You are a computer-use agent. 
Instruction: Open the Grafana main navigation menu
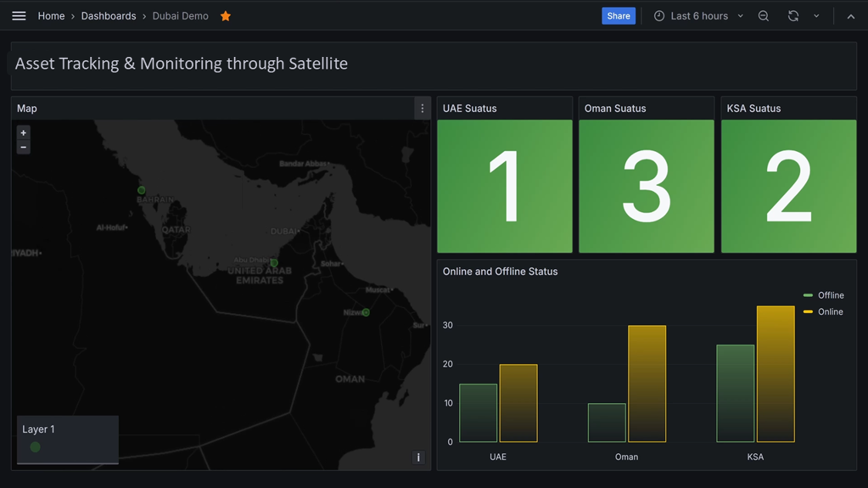(19, 15)
